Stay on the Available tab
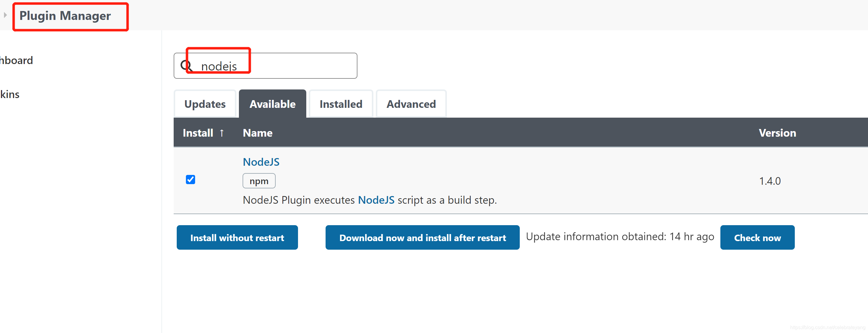The image size is (868, 333). 272,104
